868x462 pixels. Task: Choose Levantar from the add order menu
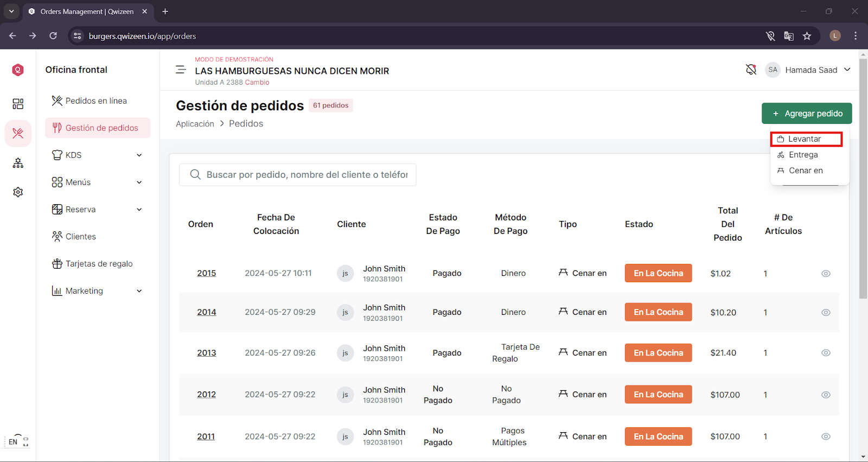pos(806,139)
